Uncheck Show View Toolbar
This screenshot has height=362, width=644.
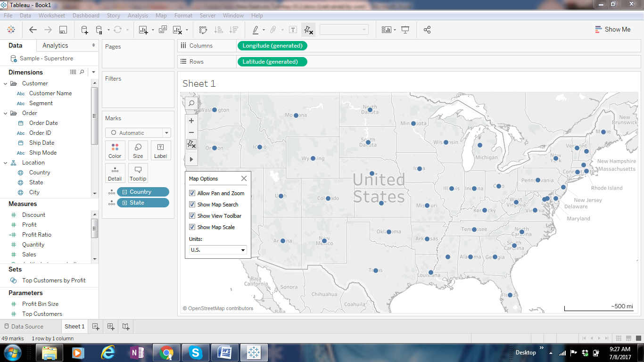(x=192, y=216)
